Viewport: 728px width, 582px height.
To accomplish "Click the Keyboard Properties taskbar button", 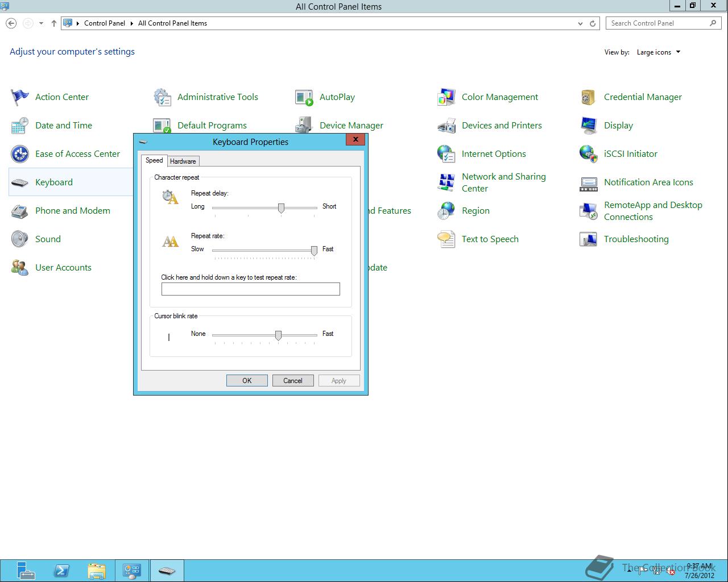I will tap(167, 571).
